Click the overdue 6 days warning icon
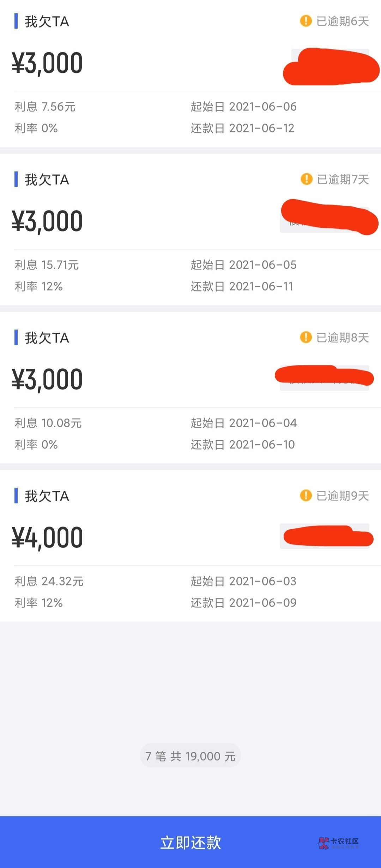Viewport: 381px width, 868px height. click(x=306, y=21)
